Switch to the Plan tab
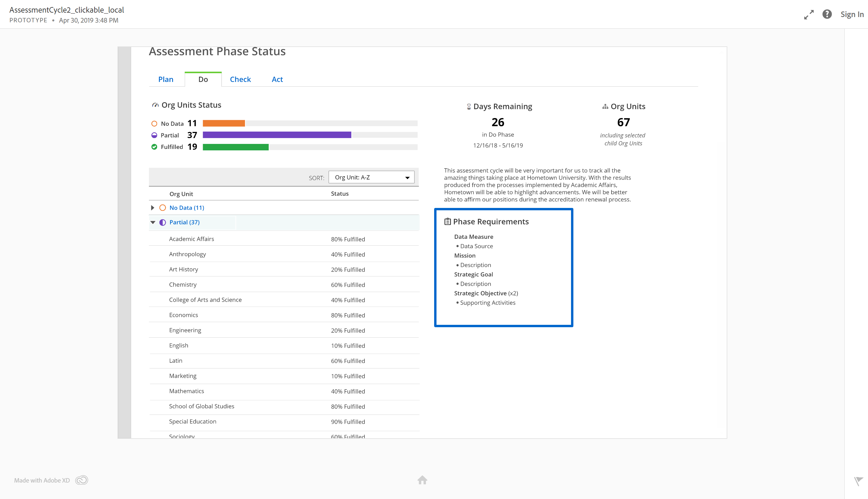Image resolution: width=868 pixels, height=499 pixels. (x=166, y=79)
